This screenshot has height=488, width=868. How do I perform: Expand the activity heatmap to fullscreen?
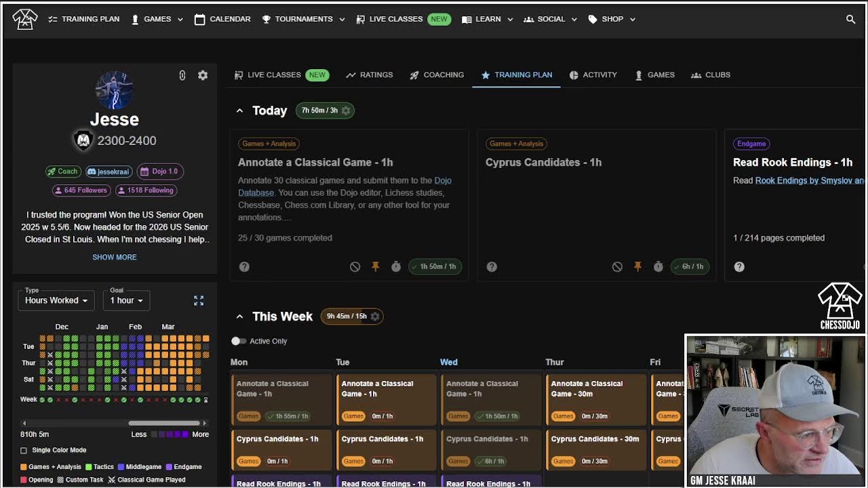pos(199,300)
